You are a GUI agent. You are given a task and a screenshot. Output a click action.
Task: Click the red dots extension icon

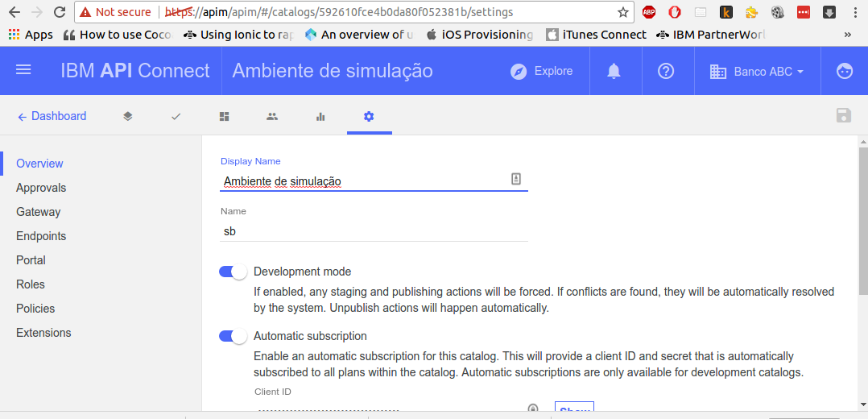[804, 12]
